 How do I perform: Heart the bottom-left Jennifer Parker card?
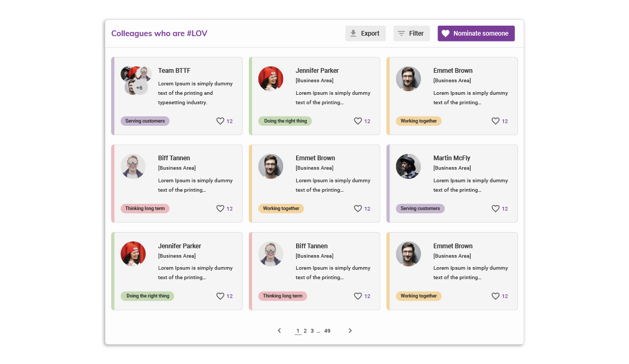click(x=220, y=296)
